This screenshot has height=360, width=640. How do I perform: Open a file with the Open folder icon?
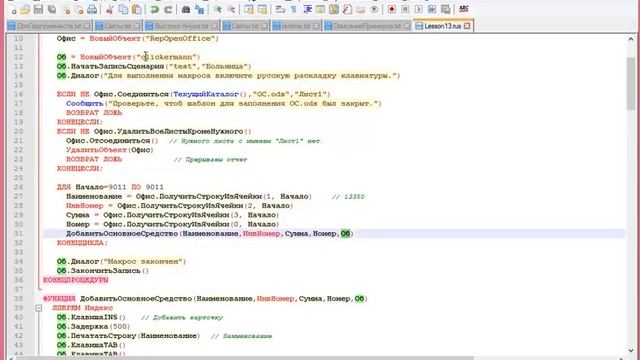coord(25,9)
